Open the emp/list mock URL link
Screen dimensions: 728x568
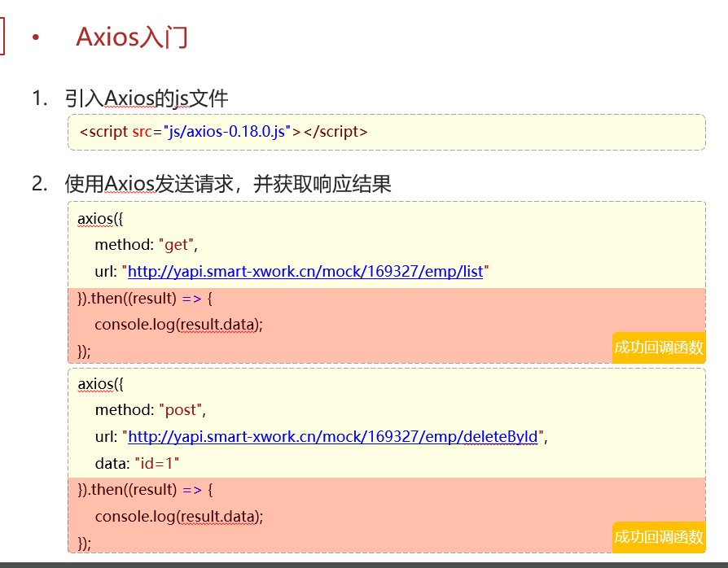click(x=305, y=271)
